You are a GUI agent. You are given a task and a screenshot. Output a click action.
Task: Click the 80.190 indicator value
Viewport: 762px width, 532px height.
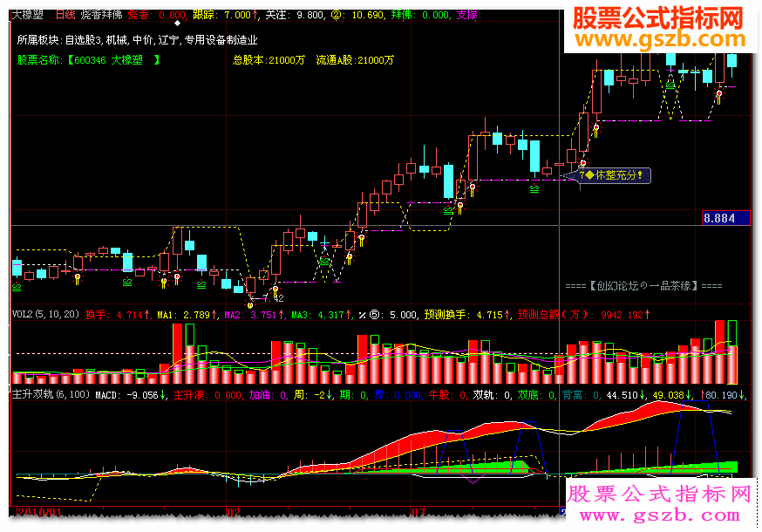click(x=724, y=395)
